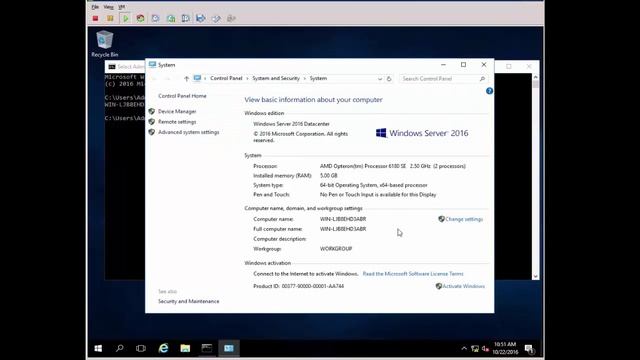Click the computer icon in address bar
Screen dimensions: 640x360
tap(197, 78)
